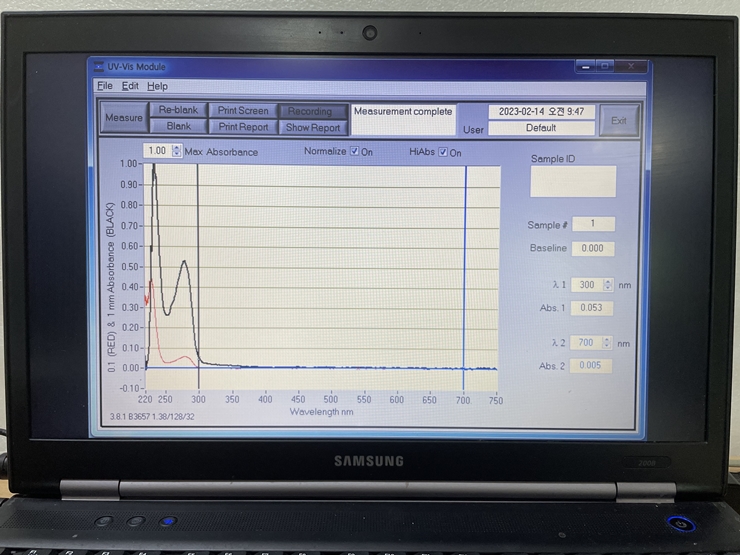
Task: Open the Show Report button
Action: (x=312, y=127)
